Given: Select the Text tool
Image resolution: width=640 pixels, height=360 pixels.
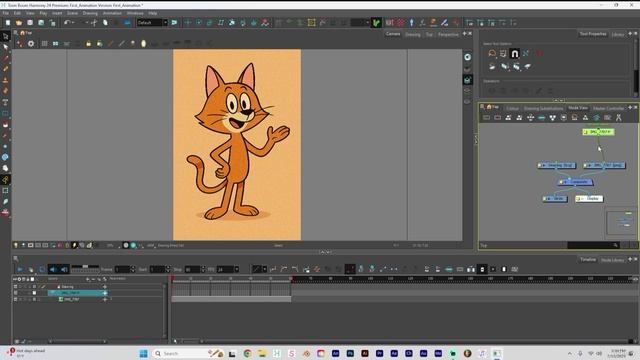Looking at the screenshot, I should click(5, 102).
